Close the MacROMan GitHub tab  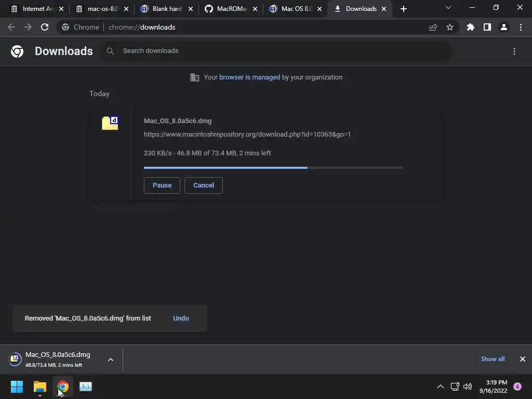(255, 9)
